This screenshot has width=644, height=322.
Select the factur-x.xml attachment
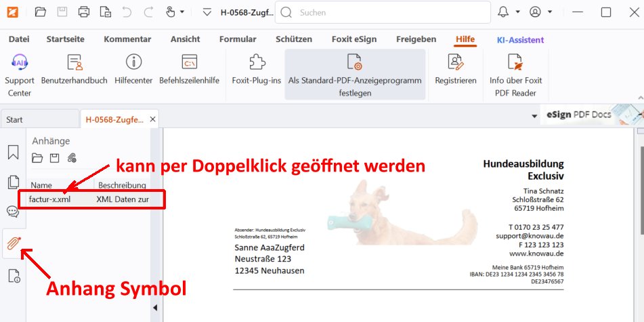point(50,199)
